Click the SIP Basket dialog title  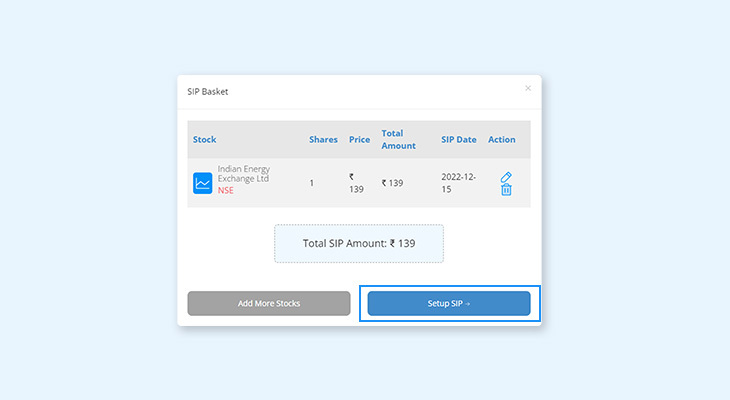coord(208,91)
